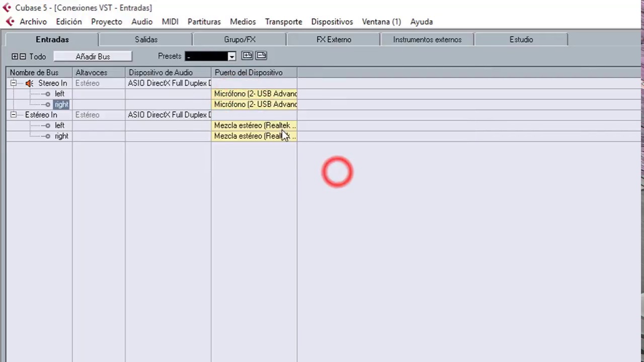Open Mezcla estéreo port for Estéreo In right
Image resolution: width=644 pixels, height=362 pixels.
254,136
